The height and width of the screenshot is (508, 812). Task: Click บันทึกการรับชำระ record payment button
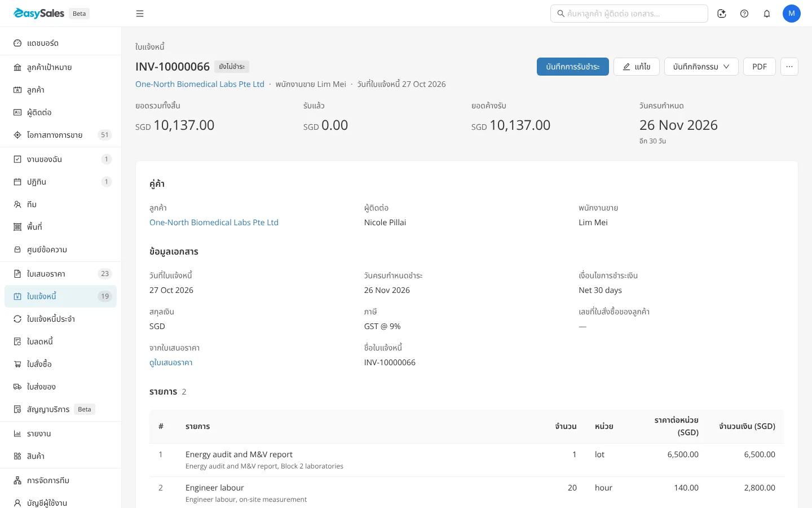pyautogui.click(x=573, y=67)
